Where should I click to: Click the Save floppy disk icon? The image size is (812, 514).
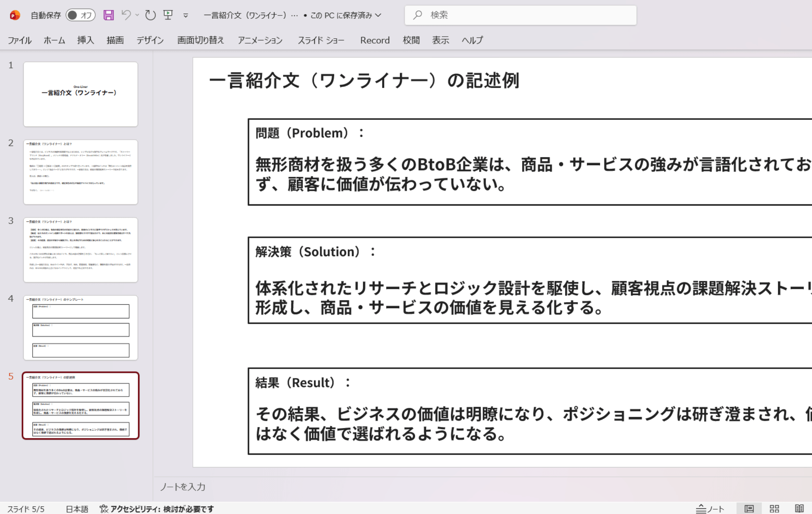109,15
